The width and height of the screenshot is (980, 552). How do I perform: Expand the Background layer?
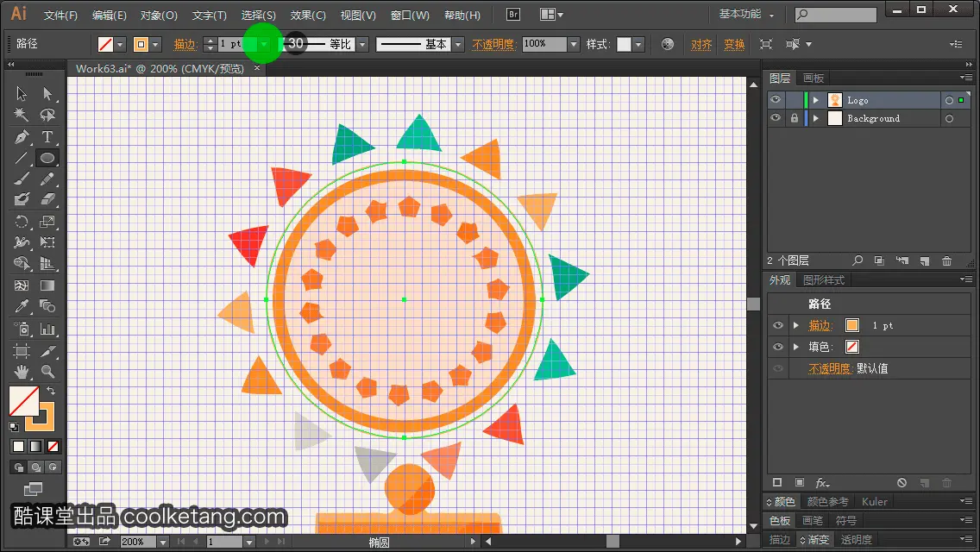pyautogui.click(x=815, y=118)
